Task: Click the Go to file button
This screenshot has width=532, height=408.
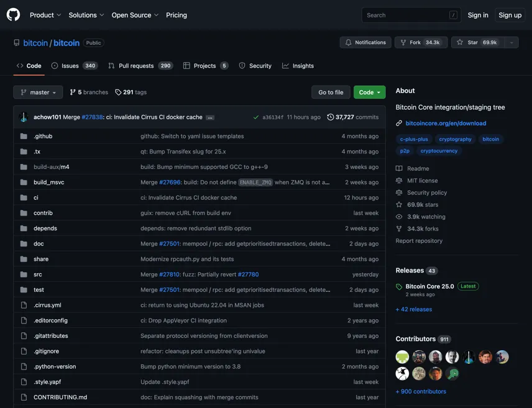Action: pyautogui.click(x=331, y=93)
